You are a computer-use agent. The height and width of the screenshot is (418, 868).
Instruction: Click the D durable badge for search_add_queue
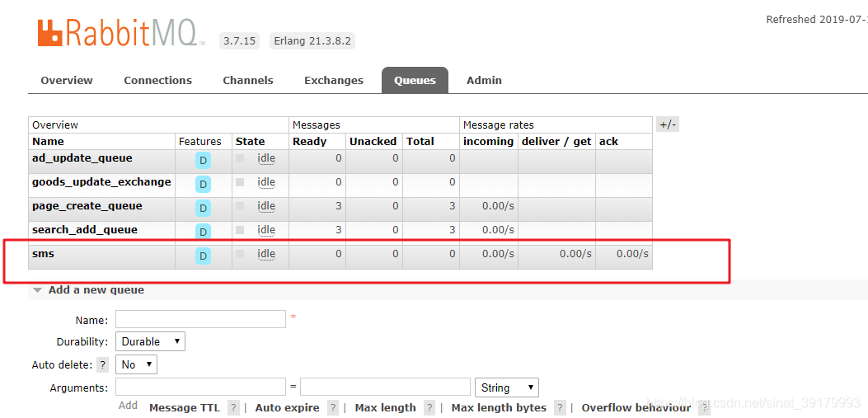click(x=203, y=232)
